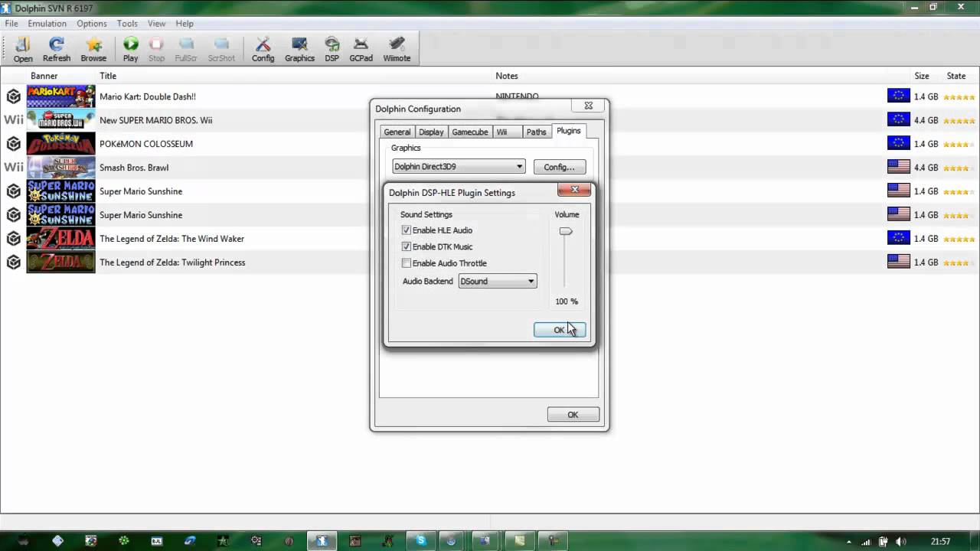Click the Wii icon beside New SUPER MARIO BROS.
This screenshot has height=551, width=980.
tap(14, 120)
